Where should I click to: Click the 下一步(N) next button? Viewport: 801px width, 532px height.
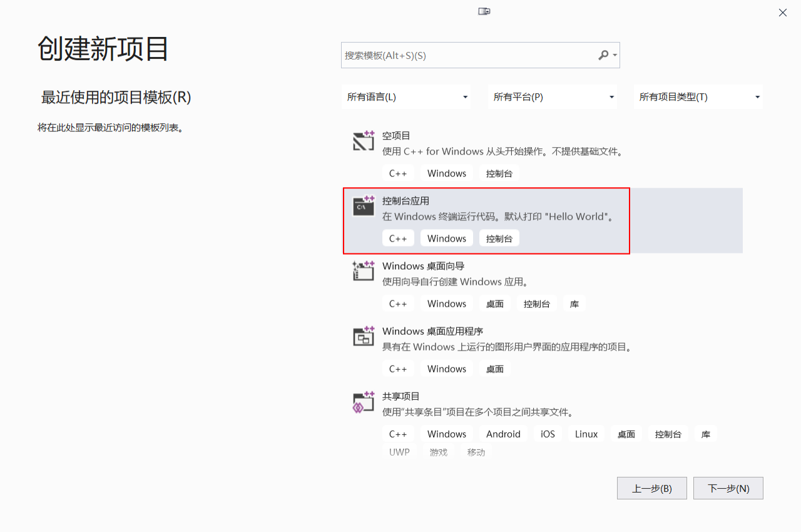(x=728, y=488)
